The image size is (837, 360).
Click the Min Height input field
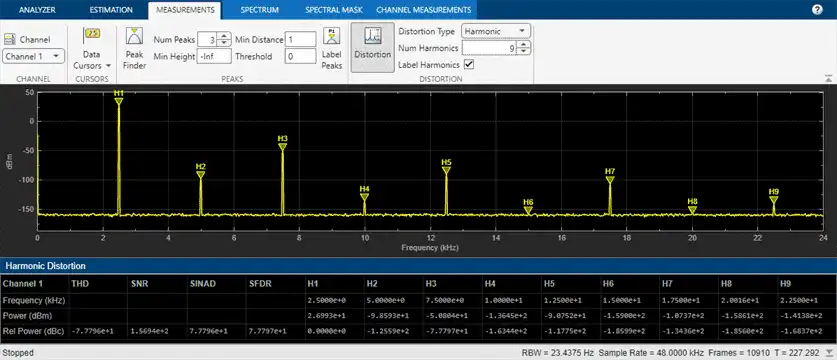coord(214,56)
